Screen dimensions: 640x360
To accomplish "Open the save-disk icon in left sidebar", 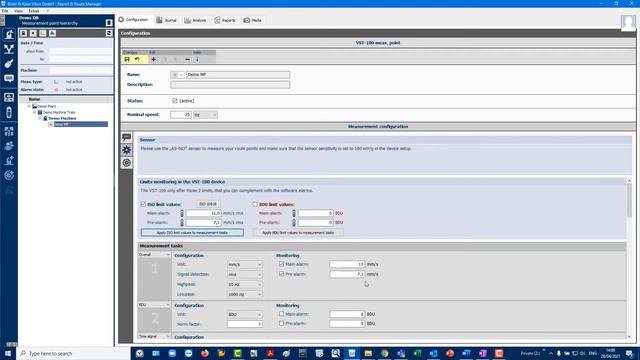I will tap(9, 97).
